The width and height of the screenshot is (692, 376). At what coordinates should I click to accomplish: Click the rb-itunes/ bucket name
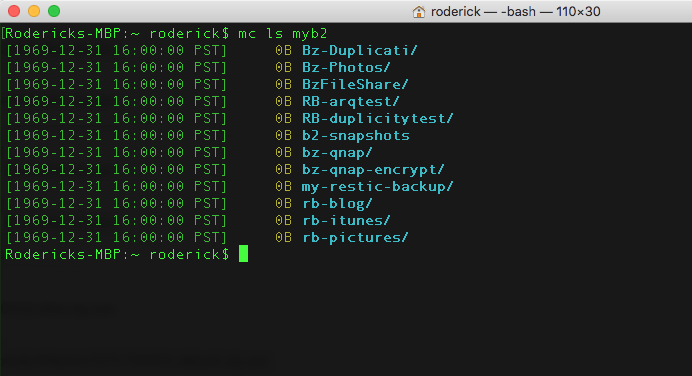(346, 220)
